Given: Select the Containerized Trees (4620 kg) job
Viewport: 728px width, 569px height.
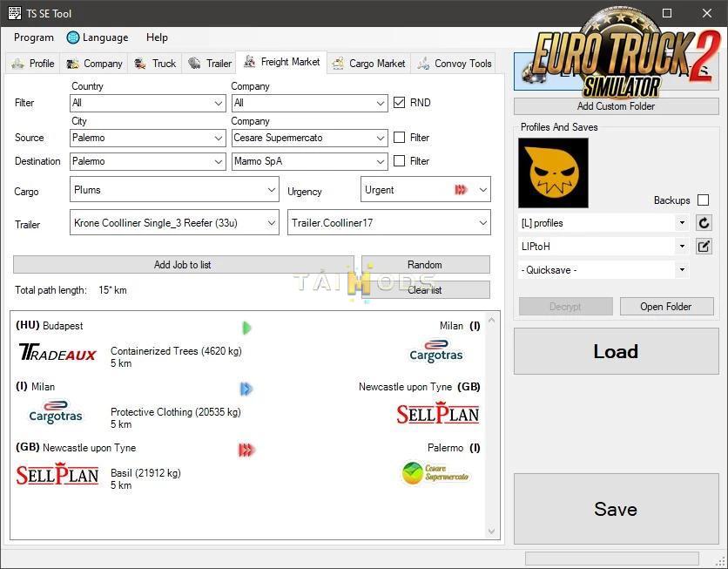Looking at the screenshot, I should [x=248, y=345].
